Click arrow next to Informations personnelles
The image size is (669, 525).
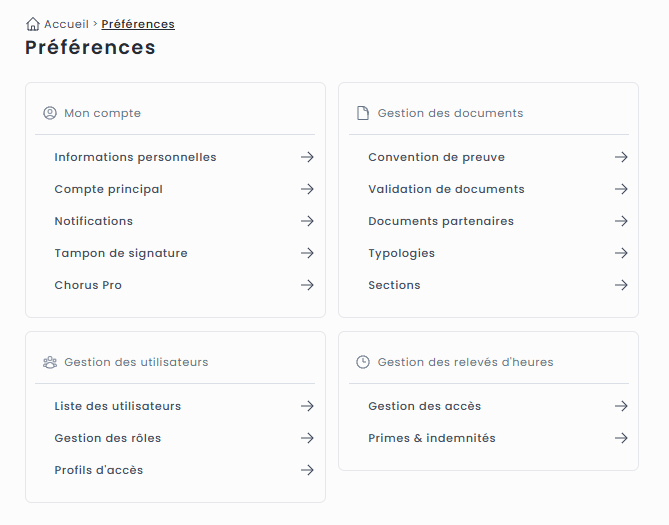pos(307,157)
